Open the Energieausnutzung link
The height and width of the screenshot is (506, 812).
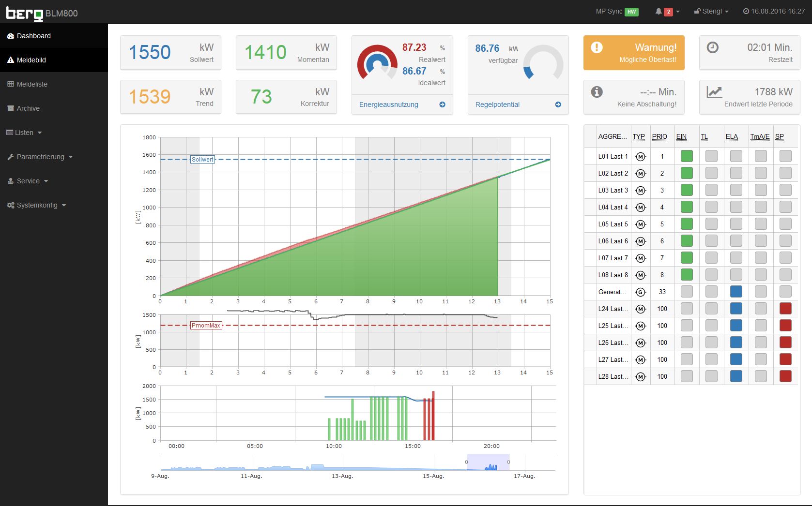[388, 104]
